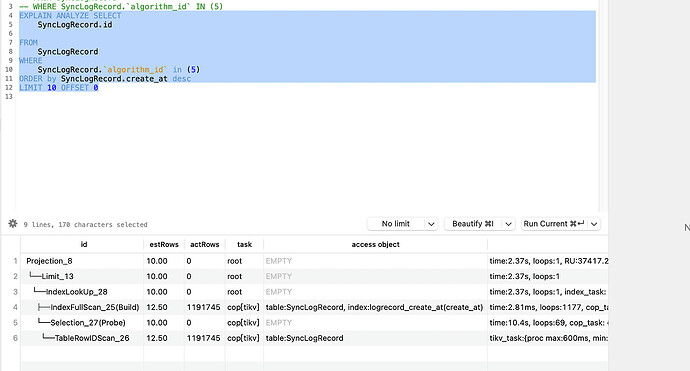Screen dimensions: 690x371
Task: Click the algorithm_id in (5) code line
Action: [x=119, y=70]
